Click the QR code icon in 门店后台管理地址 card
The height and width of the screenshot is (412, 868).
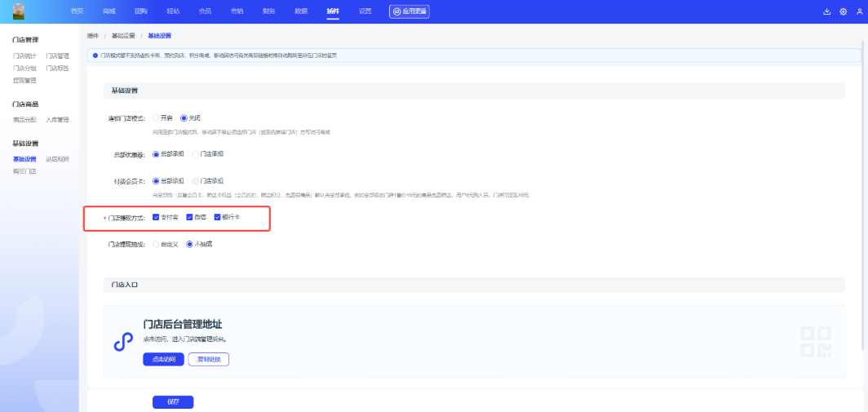tap(816, 341)
